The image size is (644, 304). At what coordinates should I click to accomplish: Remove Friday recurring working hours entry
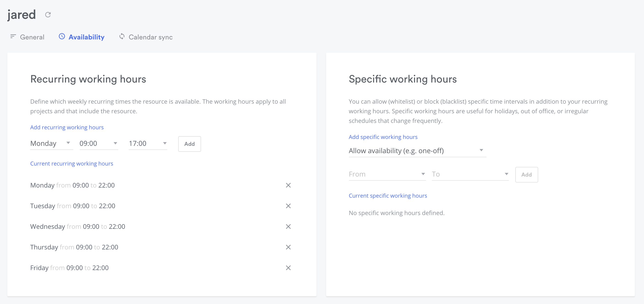[x=288, y=268]
